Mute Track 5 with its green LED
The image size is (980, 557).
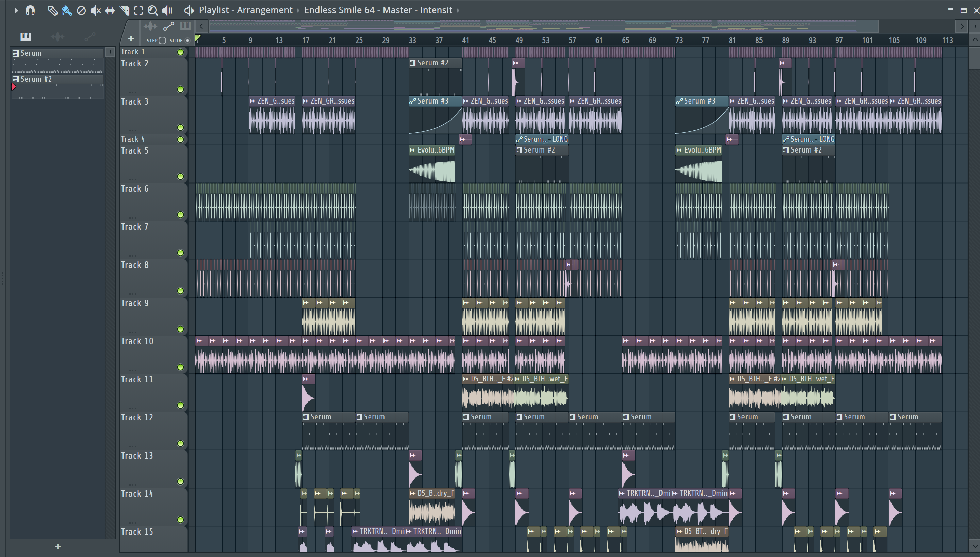point(180,176)
